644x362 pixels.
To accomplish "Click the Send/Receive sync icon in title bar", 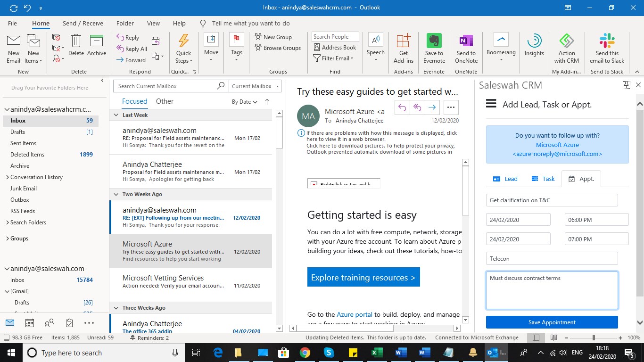I will 14,8.
